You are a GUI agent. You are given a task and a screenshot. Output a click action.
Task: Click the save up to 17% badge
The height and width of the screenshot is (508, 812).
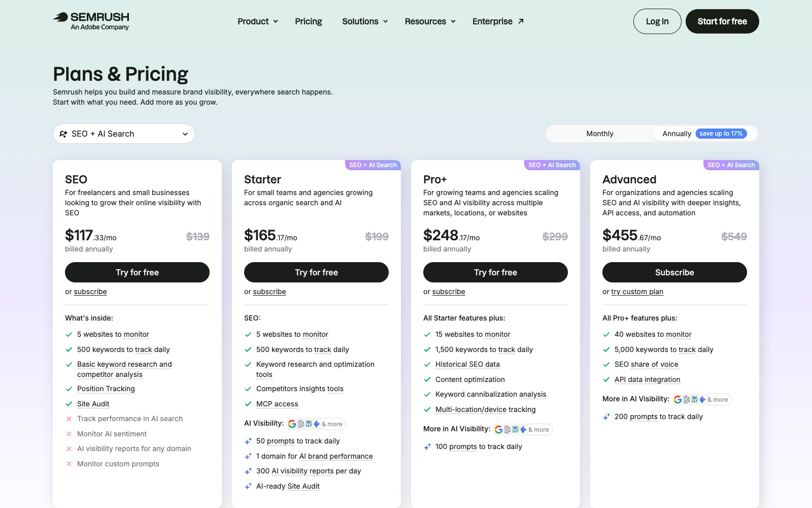click(x=721, y=134)
